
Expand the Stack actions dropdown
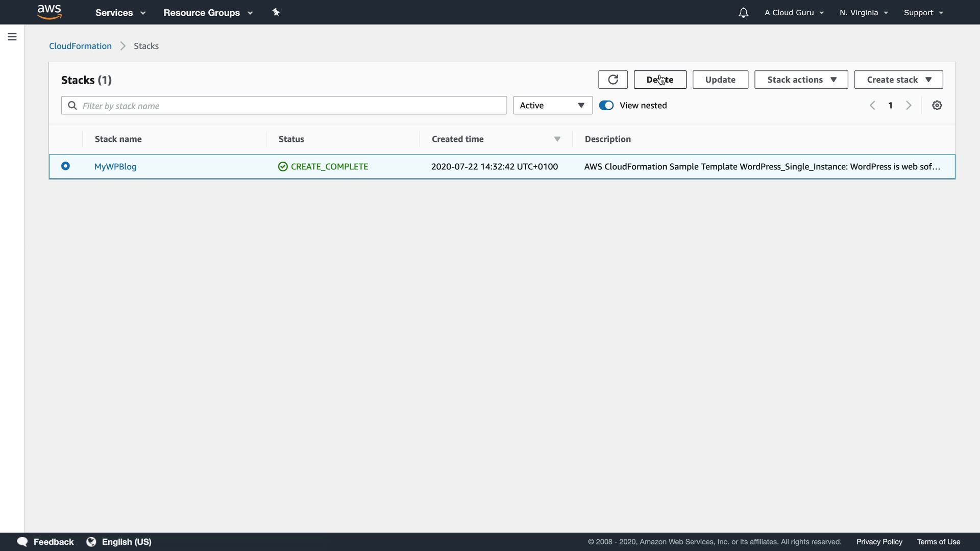point(801,80)
